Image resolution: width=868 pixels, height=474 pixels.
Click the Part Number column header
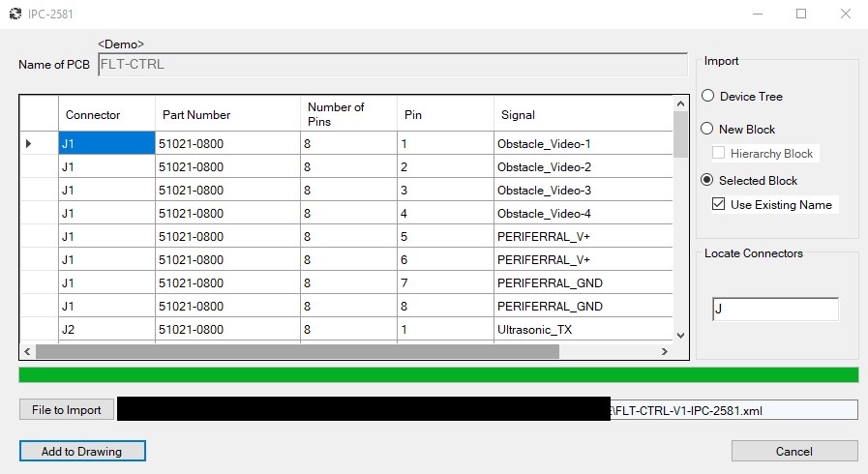pyautogui.click(x=227, y=114)
